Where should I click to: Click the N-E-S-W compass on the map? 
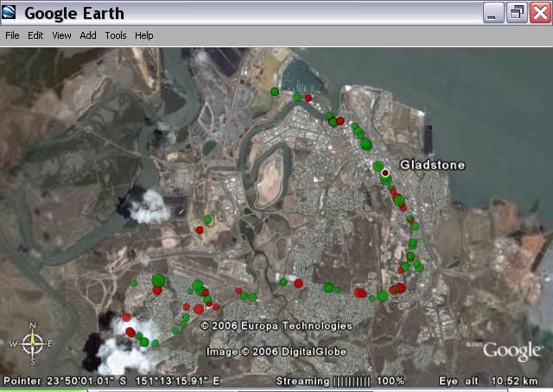coord(32,344)
